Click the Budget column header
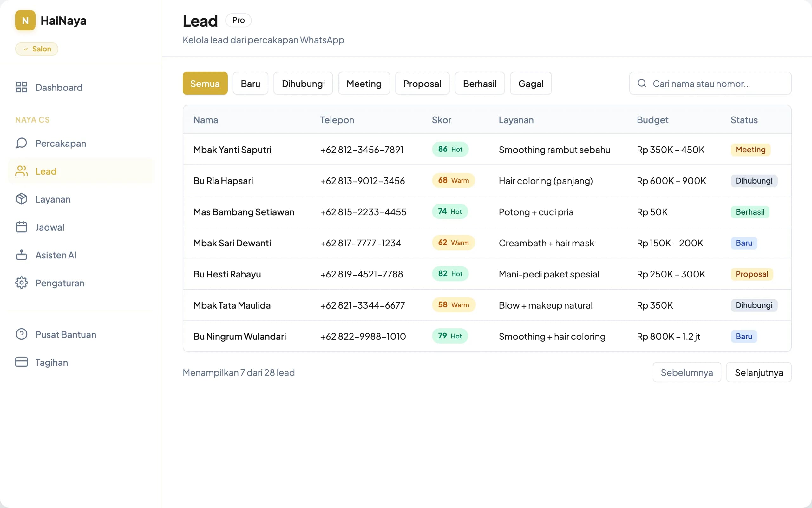The image size is (812, 508). [652, 120]
